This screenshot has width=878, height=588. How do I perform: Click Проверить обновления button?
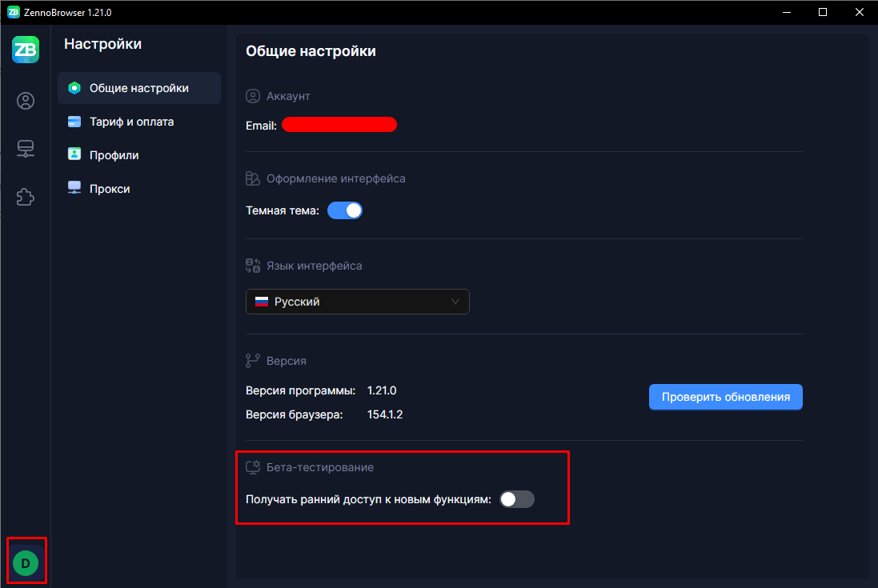(726, 397)
